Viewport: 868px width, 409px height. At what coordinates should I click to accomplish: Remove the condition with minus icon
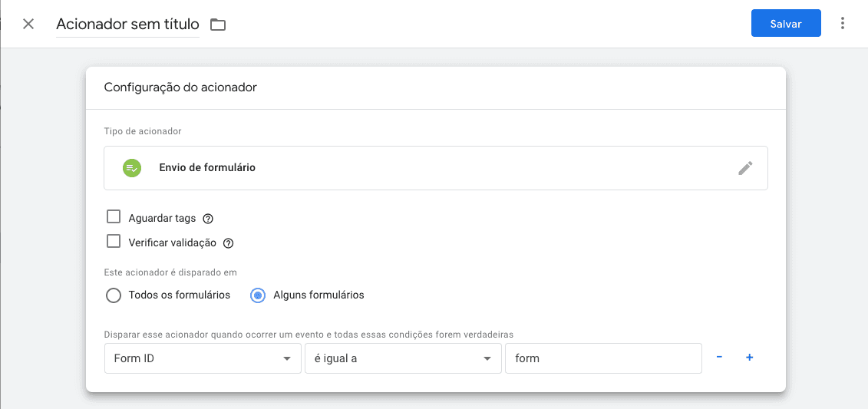click(719, 358)
